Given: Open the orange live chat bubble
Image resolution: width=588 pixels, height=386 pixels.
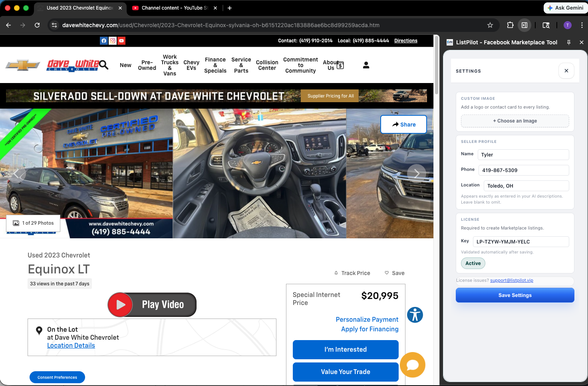Looking at the screenshot, I should coord(413,365).
